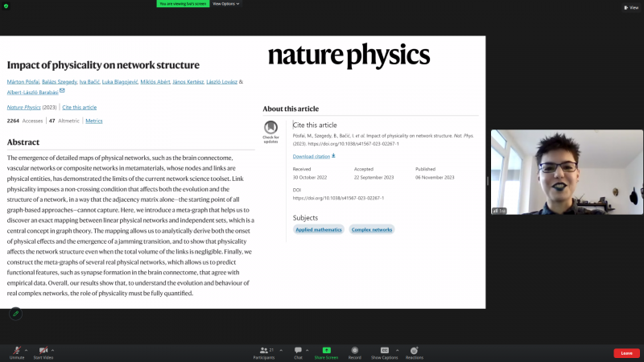Open the Reactions menu

coord(415,352)
